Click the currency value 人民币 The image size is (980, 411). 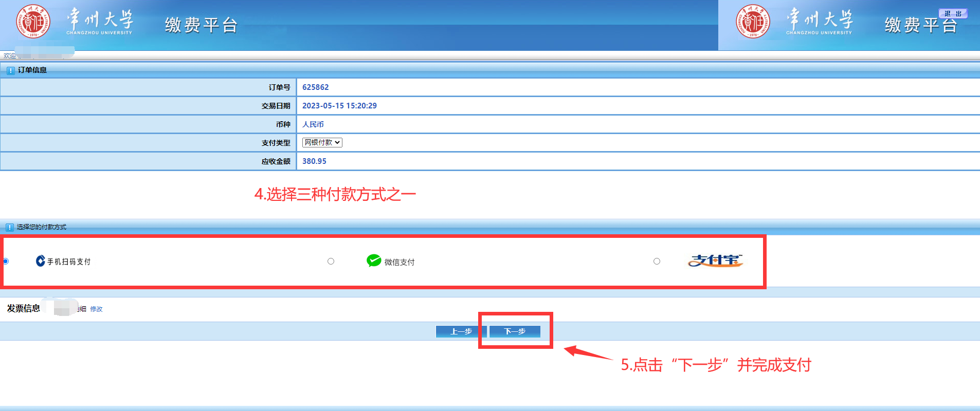tap(313, 124)
